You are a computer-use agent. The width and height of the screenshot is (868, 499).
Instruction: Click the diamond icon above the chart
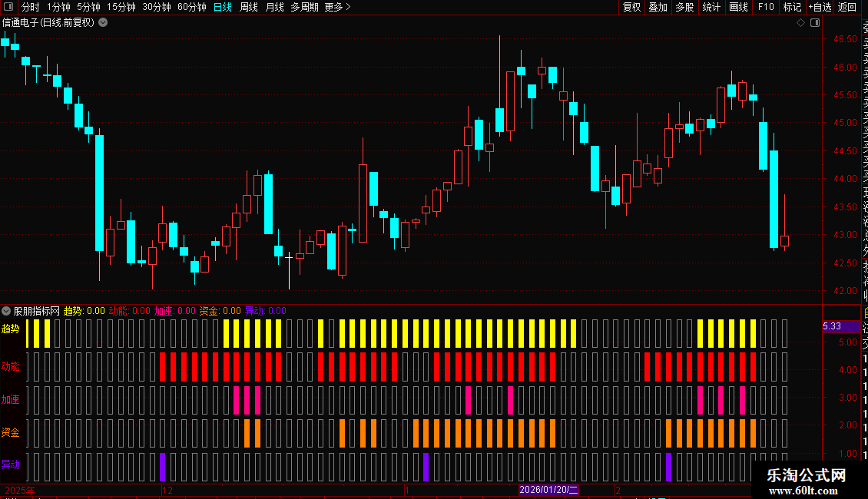[800, 23]
